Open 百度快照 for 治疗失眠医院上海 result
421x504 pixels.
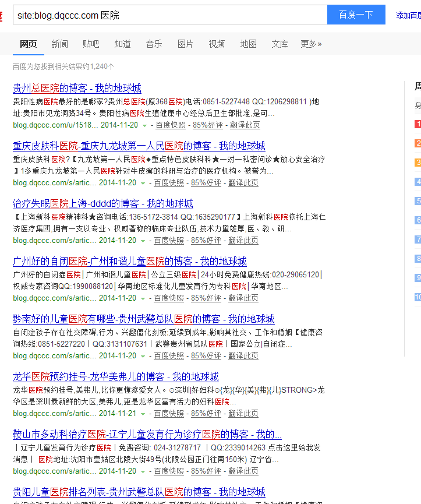pos(169,241)
